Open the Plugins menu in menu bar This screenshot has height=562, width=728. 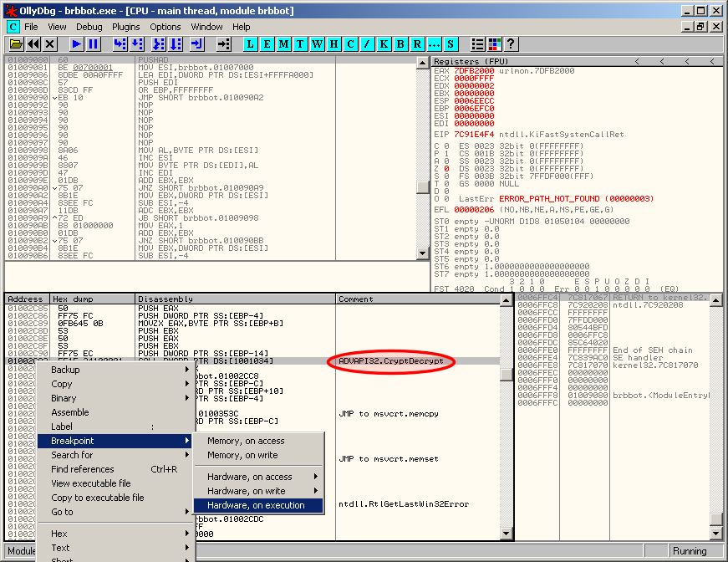point(126,27)
